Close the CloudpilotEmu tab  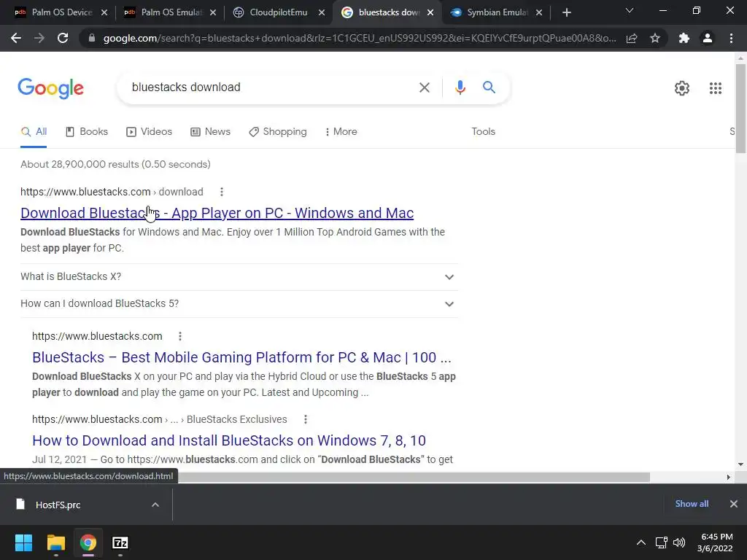322,12
